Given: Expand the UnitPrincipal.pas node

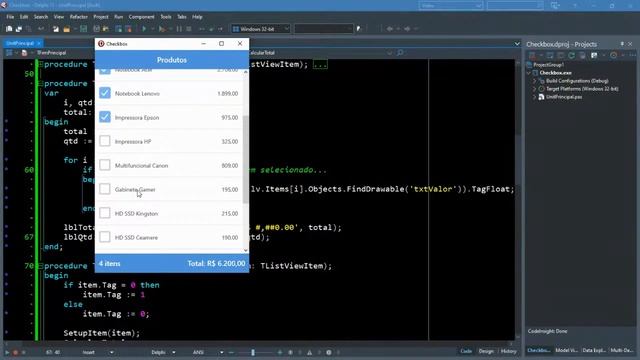Looking at the screenshot, I should tap(534, 97).
